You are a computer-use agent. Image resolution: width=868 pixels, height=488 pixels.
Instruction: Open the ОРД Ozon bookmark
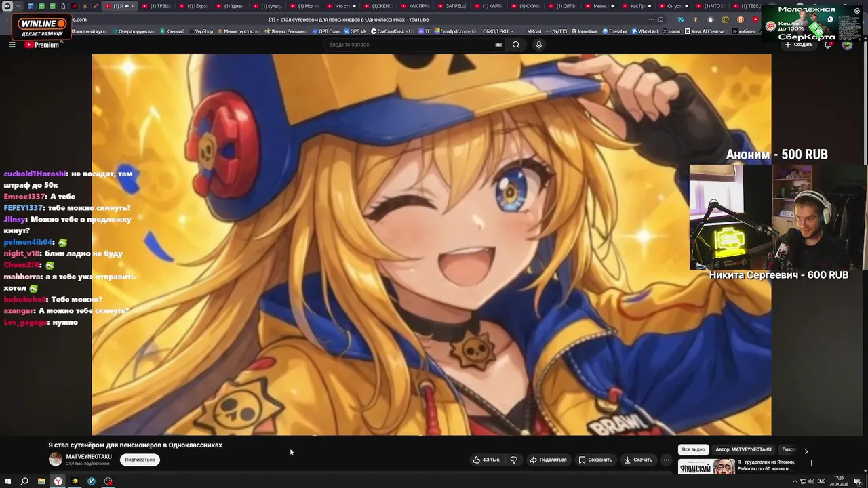[326, 31]
